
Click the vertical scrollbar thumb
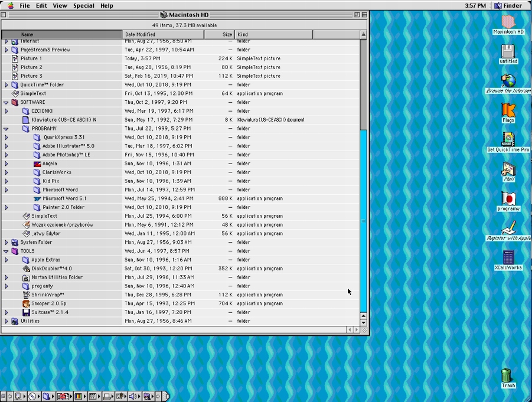(363, 221)
